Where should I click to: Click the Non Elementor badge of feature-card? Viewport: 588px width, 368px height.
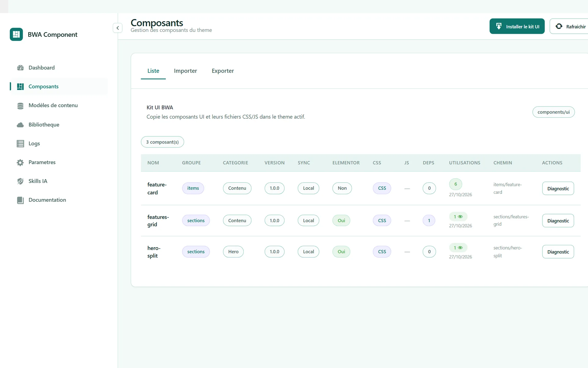pyautogui.click(x=342, y=188)
